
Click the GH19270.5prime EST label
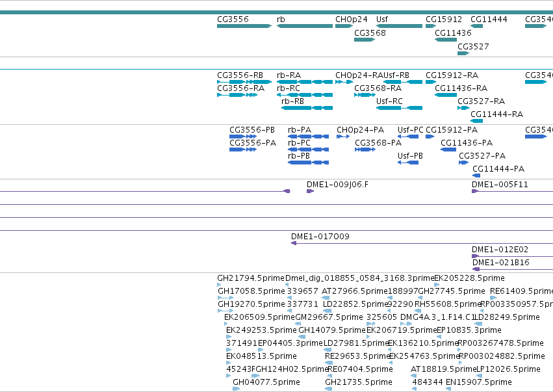pyautogui.click(x=251, y=304)
